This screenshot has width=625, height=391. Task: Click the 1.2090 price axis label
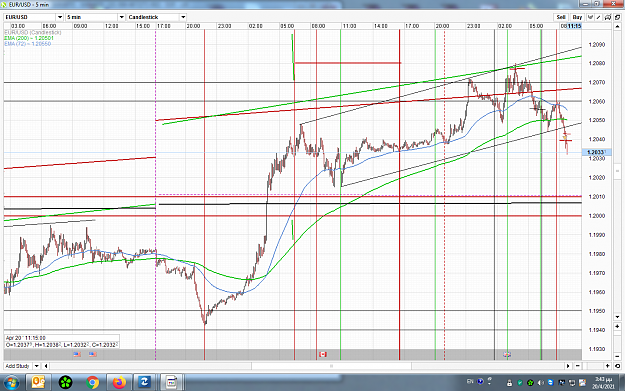(x=597, y=45)
